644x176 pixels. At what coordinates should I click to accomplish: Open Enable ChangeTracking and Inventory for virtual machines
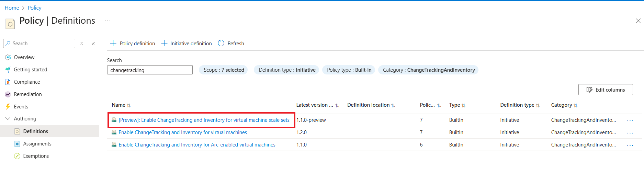pyautogui.click(x=183, y=132)
